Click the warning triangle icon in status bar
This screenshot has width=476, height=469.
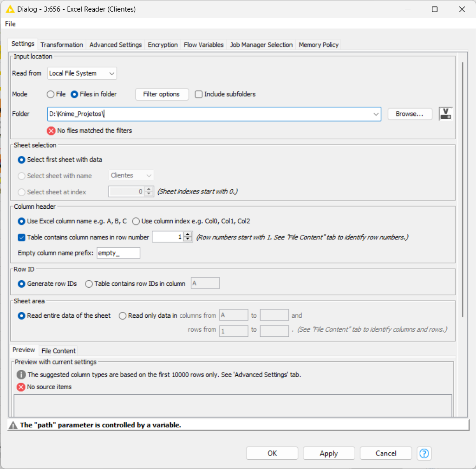click(13, 425)
